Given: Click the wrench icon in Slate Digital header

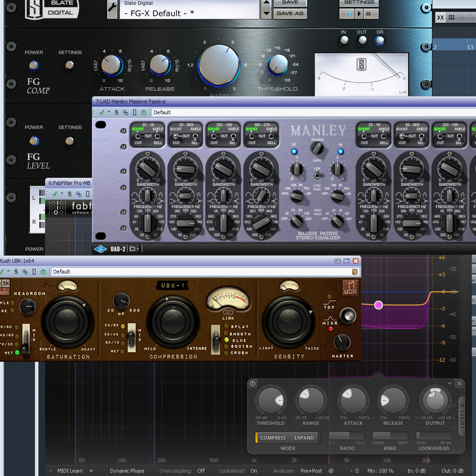Looking at the screenshot, I should click(x=112, y=9).
